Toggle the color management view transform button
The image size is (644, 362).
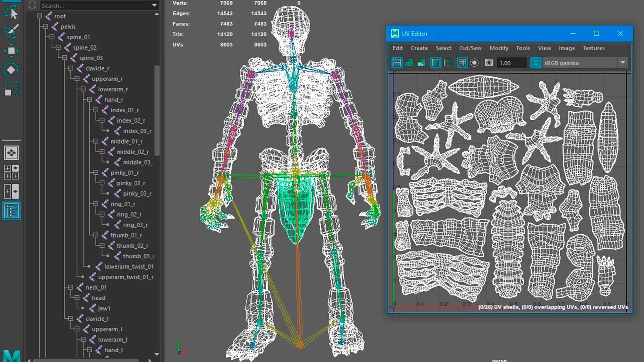(x=536, y=63)
